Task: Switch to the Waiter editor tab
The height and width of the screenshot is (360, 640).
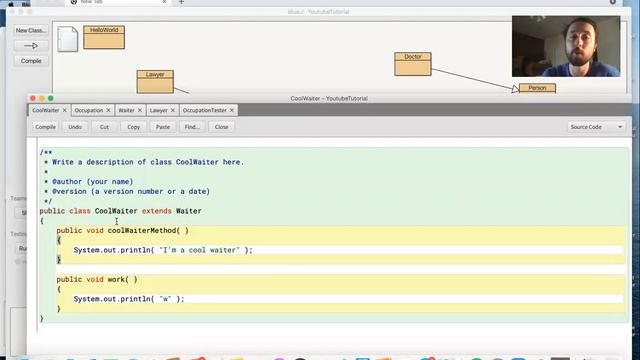Action: pyautogui.click(x=126, y=110)
